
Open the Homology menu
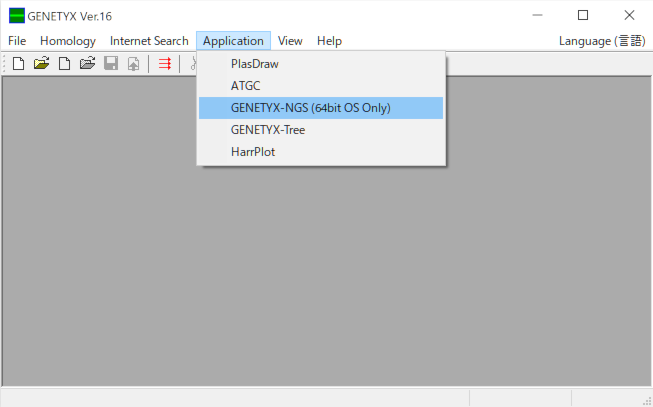click(68, 41)
